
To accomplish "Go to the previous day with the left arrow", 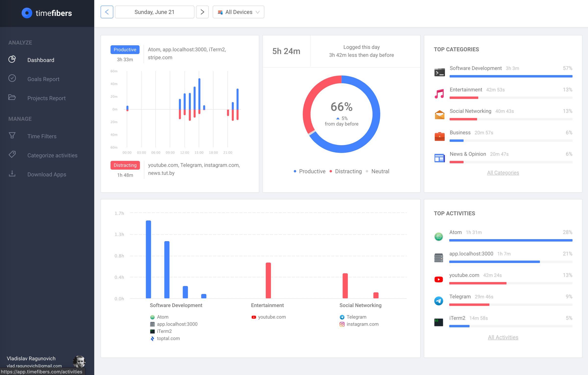I will 107,12.
